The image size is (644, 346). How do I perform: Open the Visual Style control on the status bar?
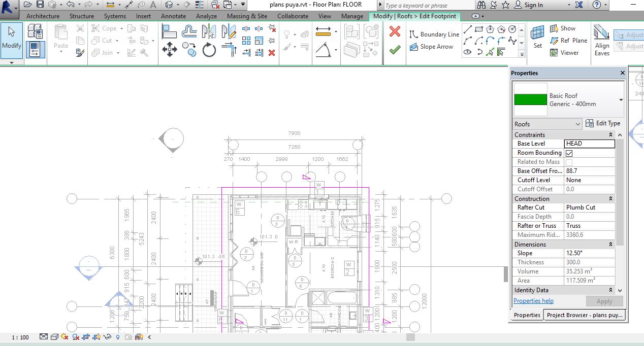pos(54,336)
